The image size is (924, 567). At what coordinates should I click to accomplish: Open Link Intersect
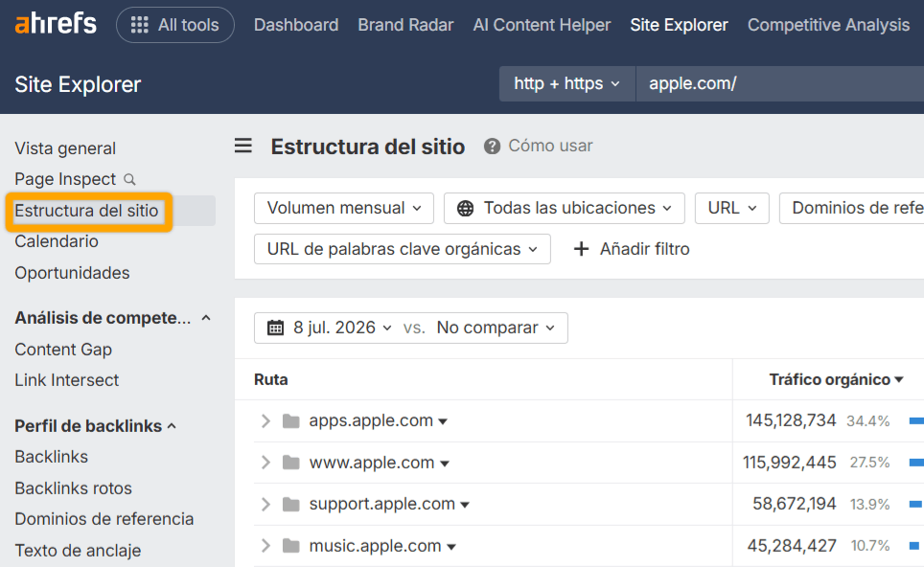(66, 380)
